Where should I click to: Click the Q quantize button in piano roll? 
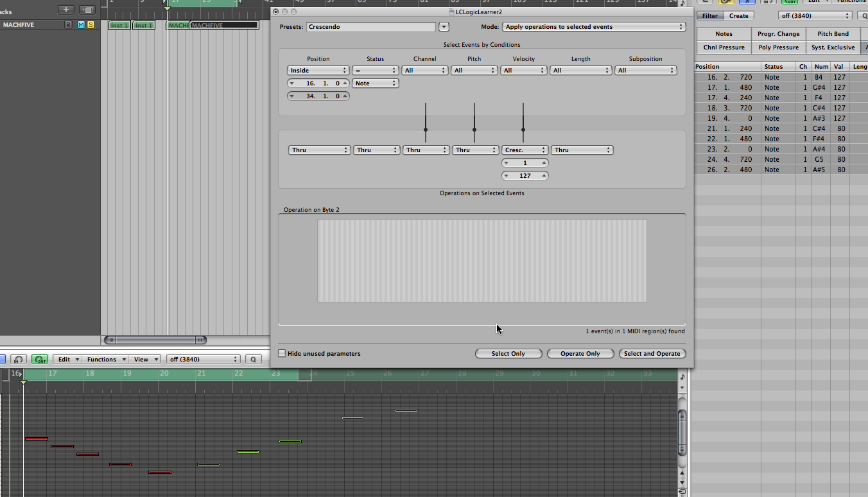click(x=253, y=360)
